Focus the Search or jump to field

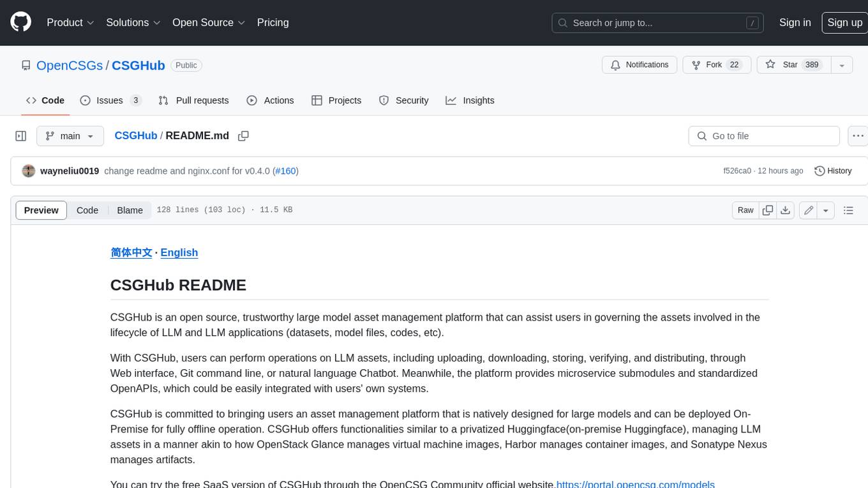(658, 23)
